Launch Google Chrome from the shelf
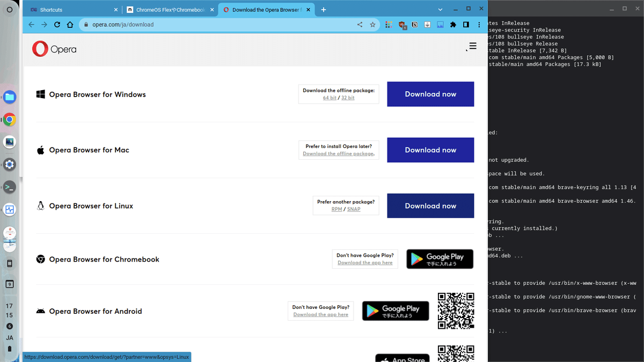The image size is (644, 362). (9, 120)
